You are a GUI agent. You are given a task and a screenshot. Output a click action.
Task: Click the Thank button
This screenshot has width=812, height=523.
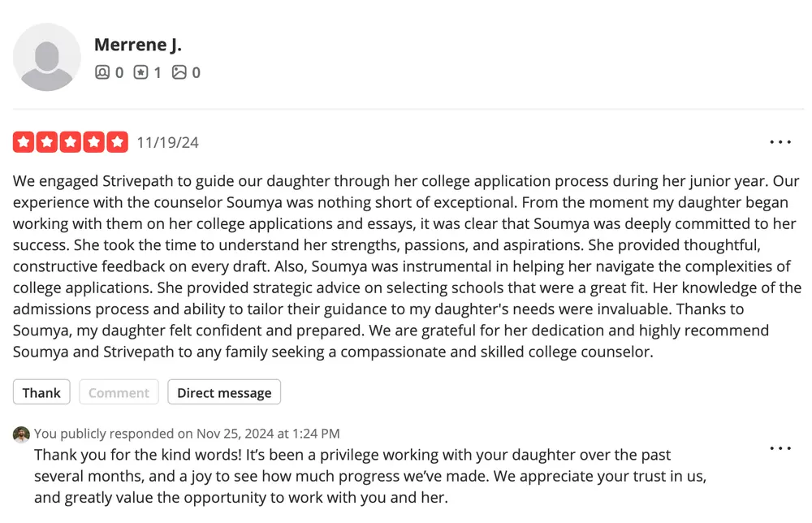41,392
